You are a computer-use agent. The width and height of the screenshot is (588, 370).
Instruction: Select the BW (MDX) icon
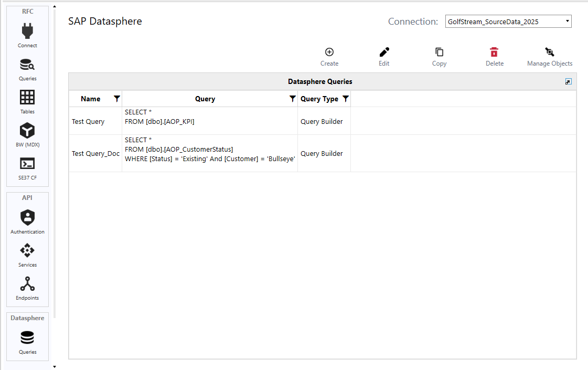click(x=27, y=134)
